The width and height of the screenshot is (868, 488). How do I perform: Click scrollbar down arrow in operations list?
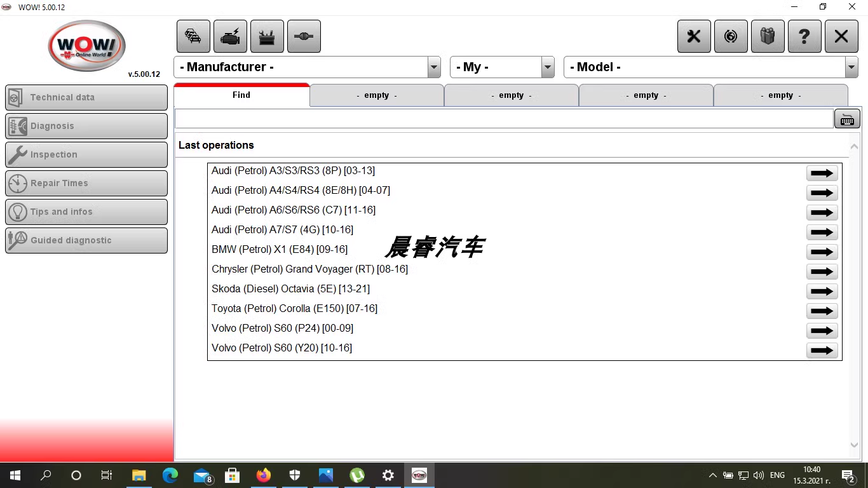(854, 445)
